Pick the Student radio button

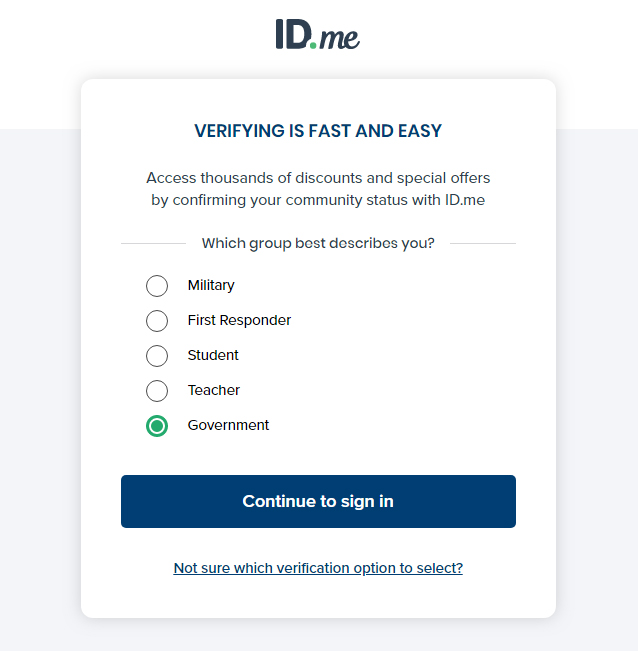tap(157, 356)
